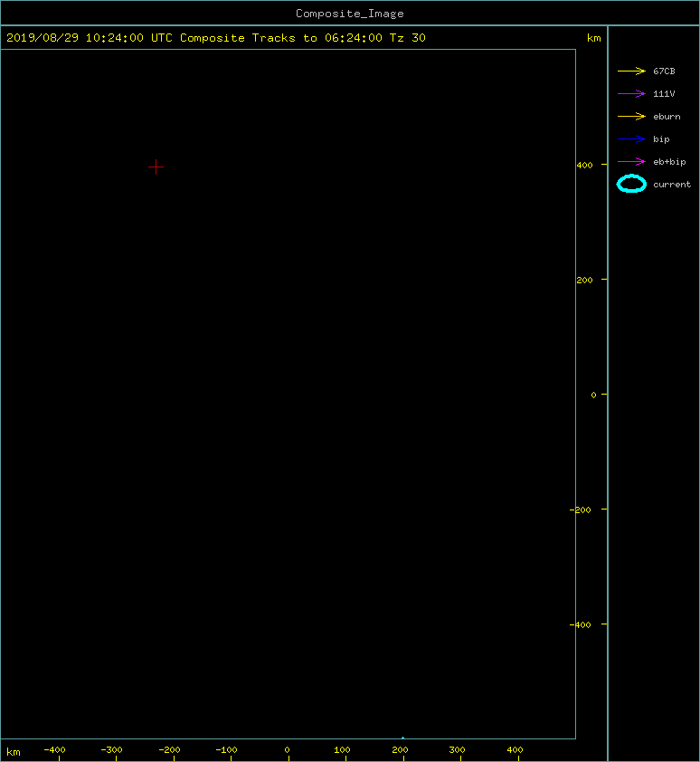Click the km unit label at bottom left
The width and height of the screenshot is (700, 762).
pos(14,752)
